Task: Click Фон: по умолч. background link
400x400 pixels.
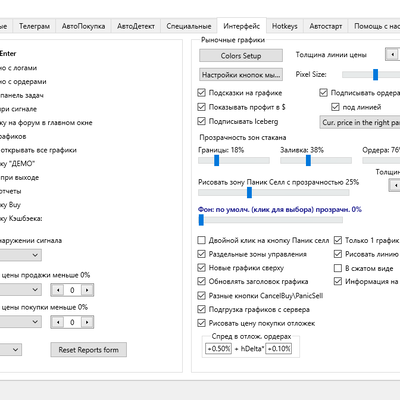Action: coord(280,209)
